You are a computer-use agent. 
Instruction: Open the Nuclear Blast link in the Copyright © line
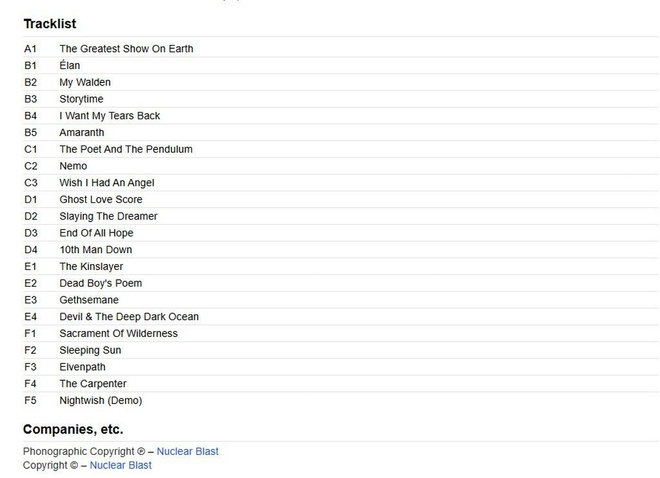pyautogui.click(x=120, y=465)
